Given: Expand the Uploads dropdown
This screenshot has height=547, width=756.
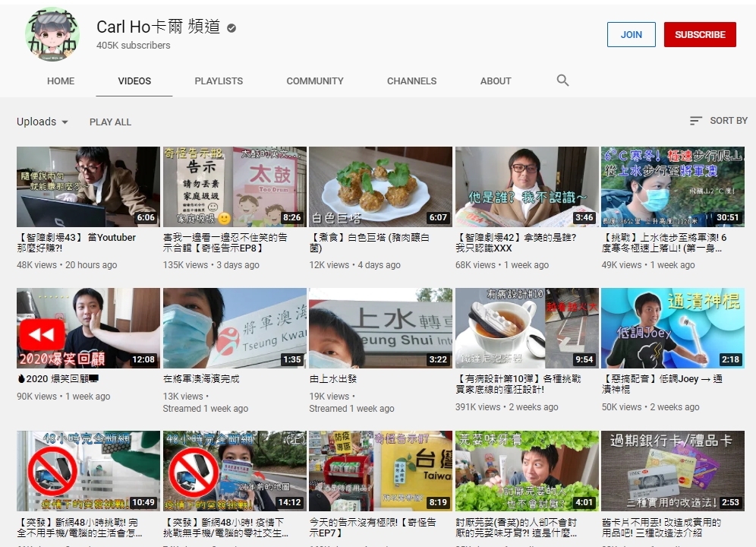Looking at the screenshot, I should 43,122.
